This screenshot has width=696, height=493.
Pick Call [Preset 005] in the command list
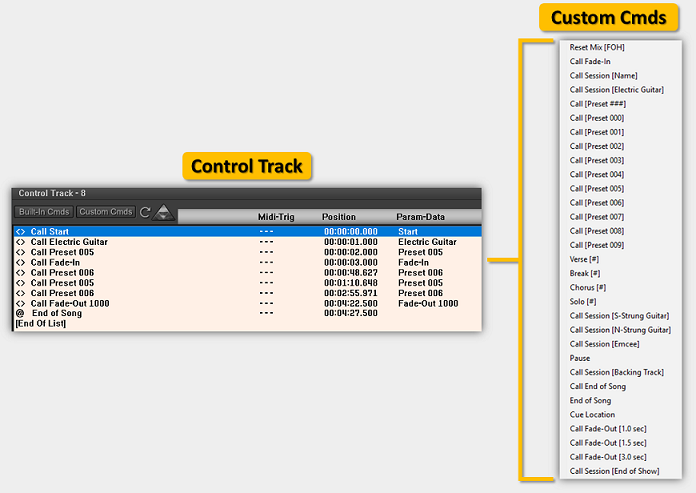click(x=597, y=188)
